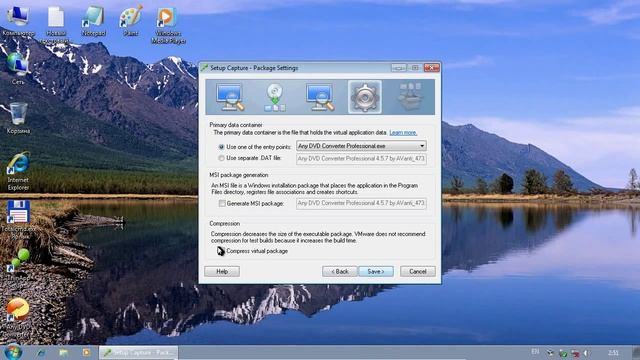Click the Help button
Viewport: 640px width, 360px height.
click(x=222, y=271)
